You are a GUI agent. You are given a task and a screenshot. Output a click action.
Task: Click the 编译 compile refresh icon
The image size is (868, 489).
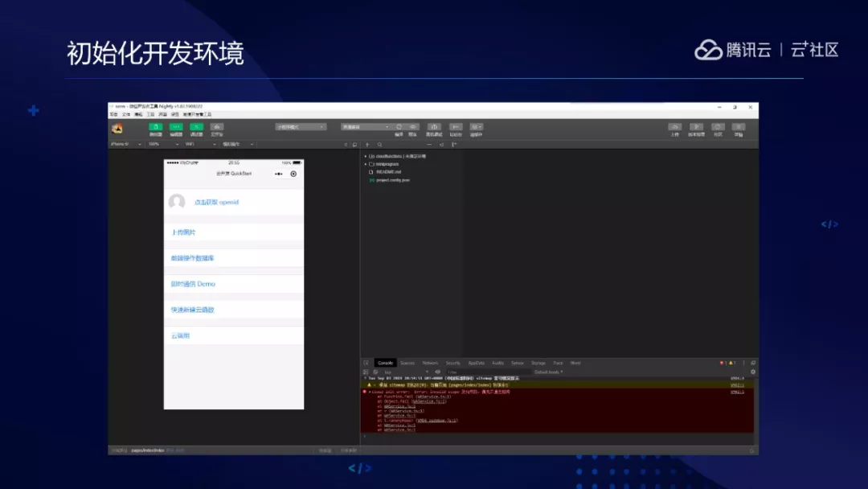point(399,127)
